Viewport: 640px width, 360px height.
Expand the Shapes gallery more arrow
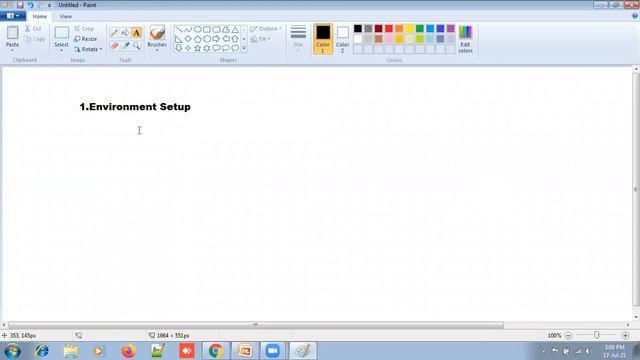244,48
